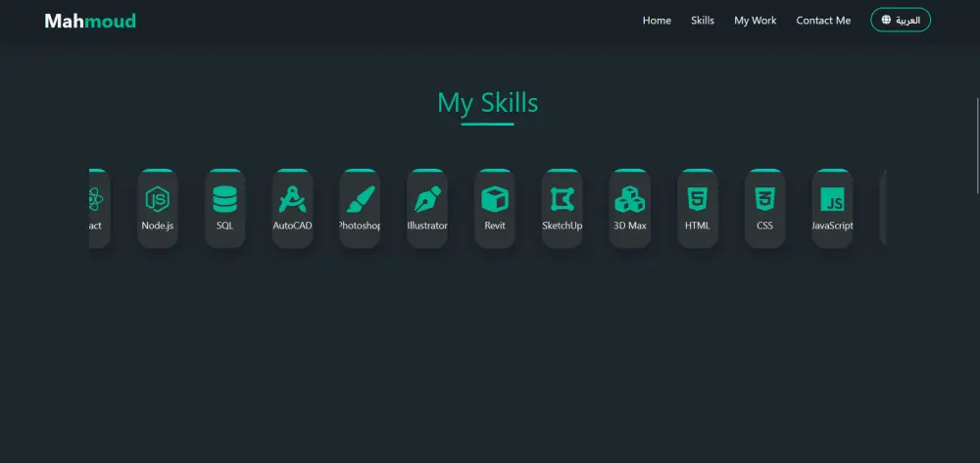Click the CSS label text
The height and width of the screenshot is (463, 980).
pyautogui.click(x=765, y=226)
